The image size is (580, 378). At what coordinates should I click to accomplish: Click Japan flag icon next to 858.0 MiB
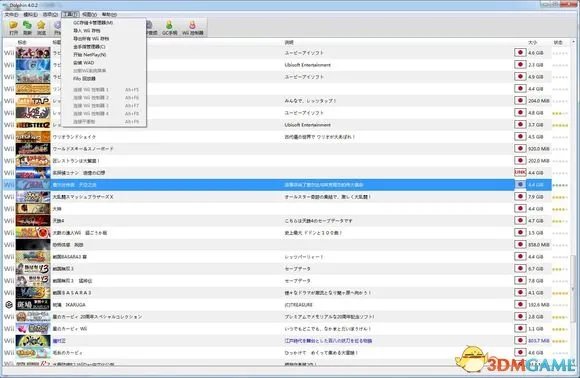520,244
